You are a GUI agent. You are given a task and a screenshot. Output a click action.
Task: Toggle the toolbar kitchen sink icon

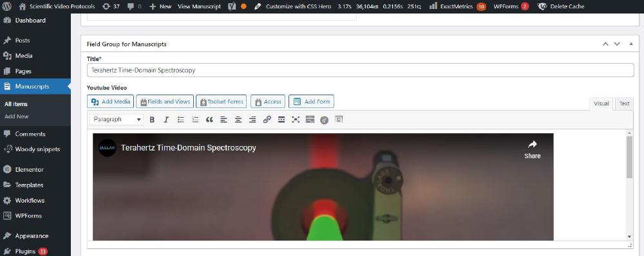click(310, 120)
